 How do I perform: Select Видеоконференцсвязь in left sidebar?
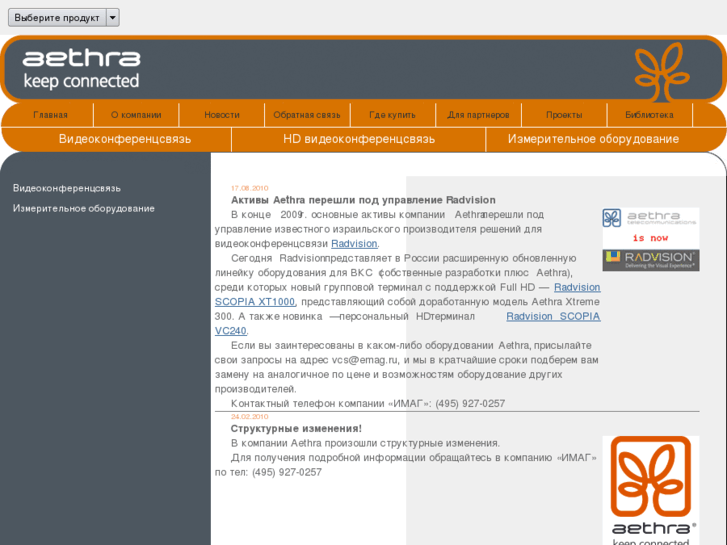tap(67, 188)
